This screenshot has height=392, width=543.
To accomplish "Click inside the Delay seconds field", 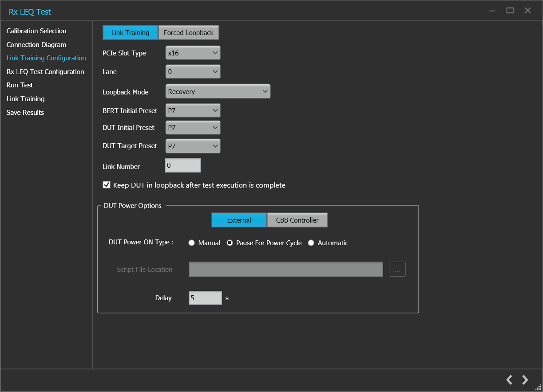I will pyautogui.click(x=205, y=298).
